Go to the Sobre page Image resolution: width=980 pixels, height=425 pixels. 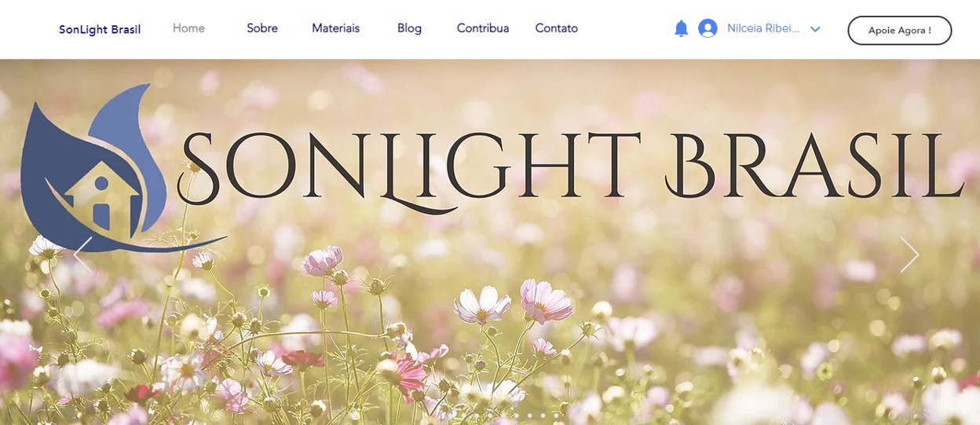[x=262, y=28]
